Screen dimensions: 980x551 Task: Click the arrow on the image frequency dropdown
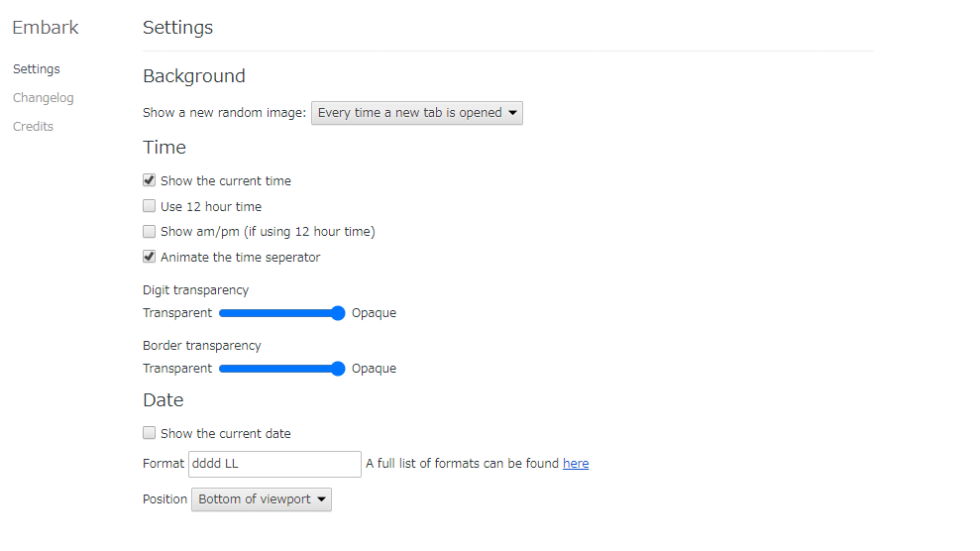[x=512, y=113]
